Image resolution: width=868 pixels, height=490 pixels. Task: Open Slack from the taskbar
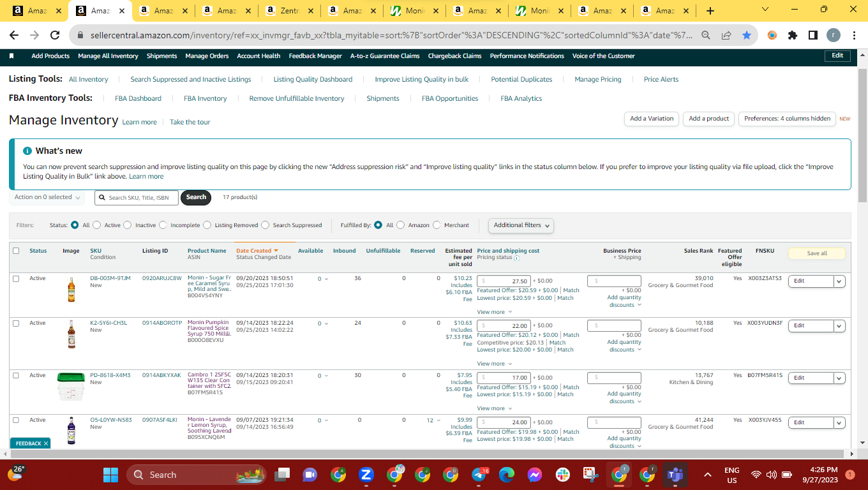coord(563,475)
